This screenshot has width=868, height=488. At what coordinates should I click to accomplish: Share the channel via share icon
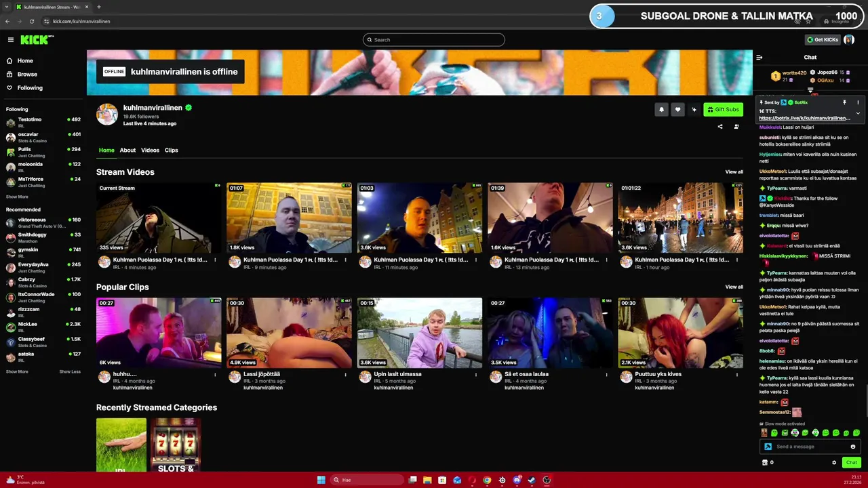point(720,126)
